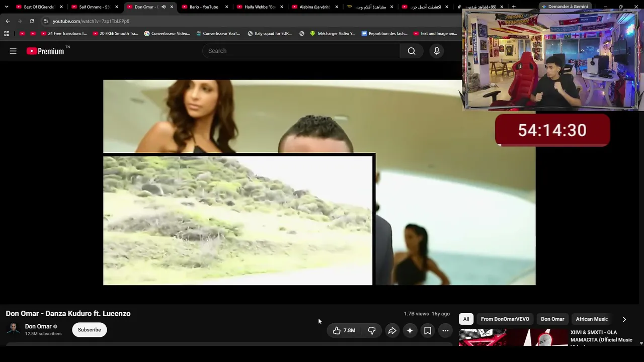Viewport: 644px width, 362px height.
Task: Open the first YouTube icon-only bookmark
Action: 22,34
